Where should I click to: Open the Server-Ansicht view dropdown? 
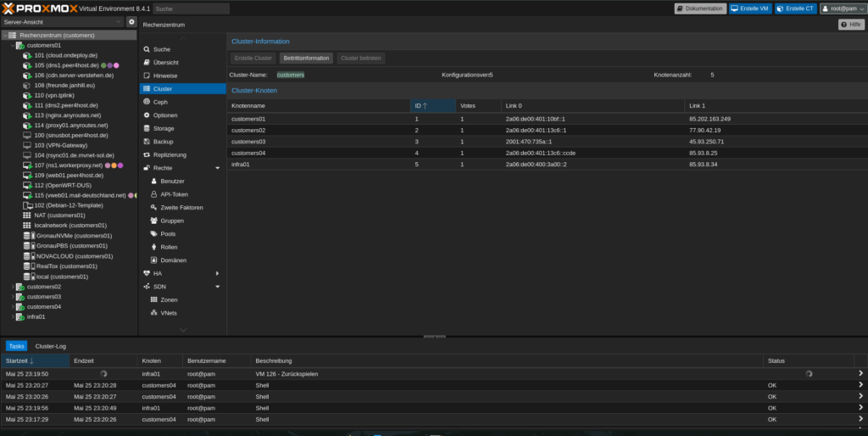[63, 21]
